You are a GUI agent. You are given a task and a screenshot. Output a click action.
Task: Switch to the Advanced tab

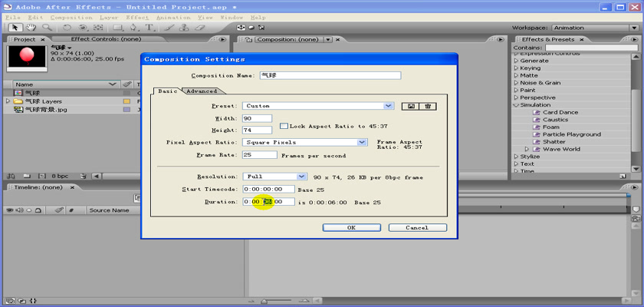coord(202,91)
